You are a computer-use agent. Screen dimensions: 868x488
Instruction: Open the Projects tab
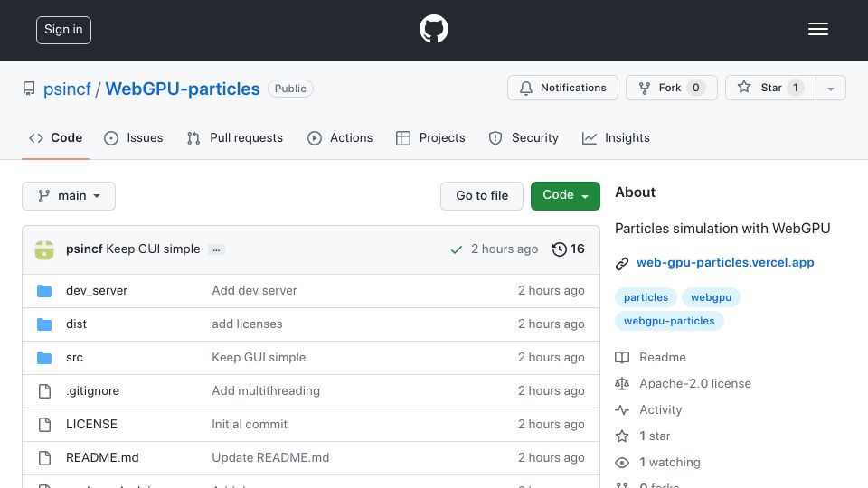430,137
